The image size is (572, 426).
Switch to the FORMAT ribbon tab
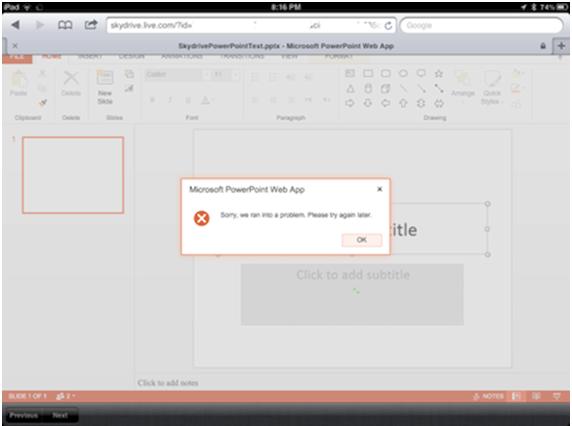pyautogui.click(x=338, y=57)
